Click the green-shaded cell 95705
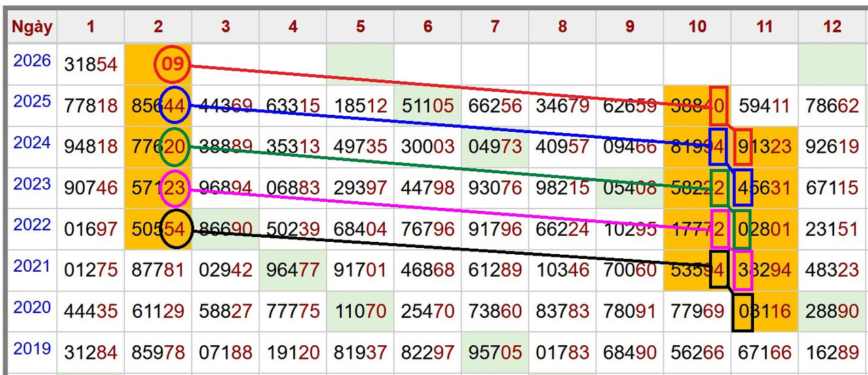This screenshot has width=868, height=375. 495,353
